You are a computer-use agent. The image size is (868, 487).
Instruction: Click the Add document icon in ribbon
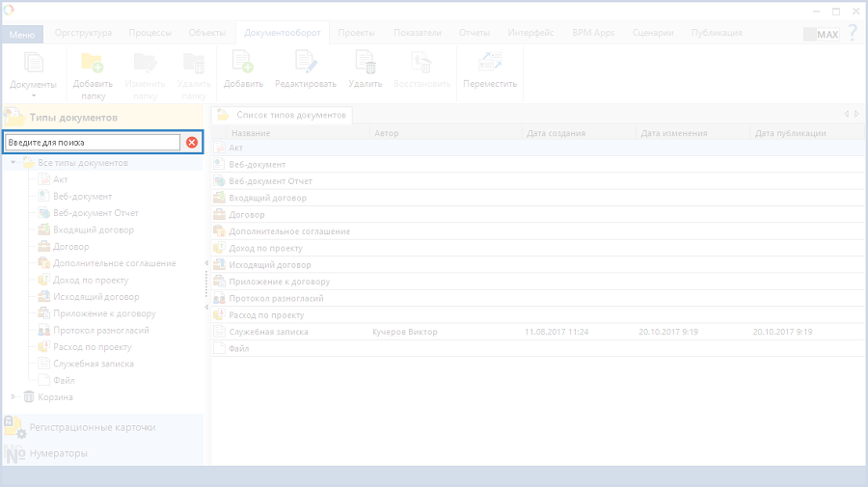[x=243, y=64]
